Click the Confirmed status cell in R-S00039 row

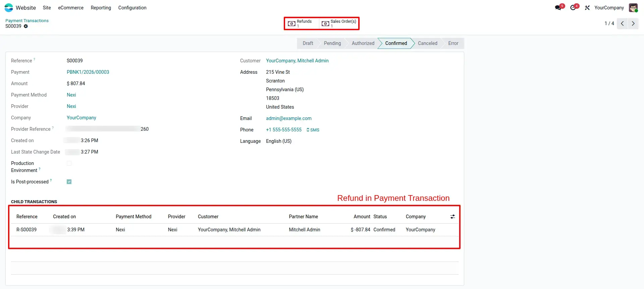point(384,230)
